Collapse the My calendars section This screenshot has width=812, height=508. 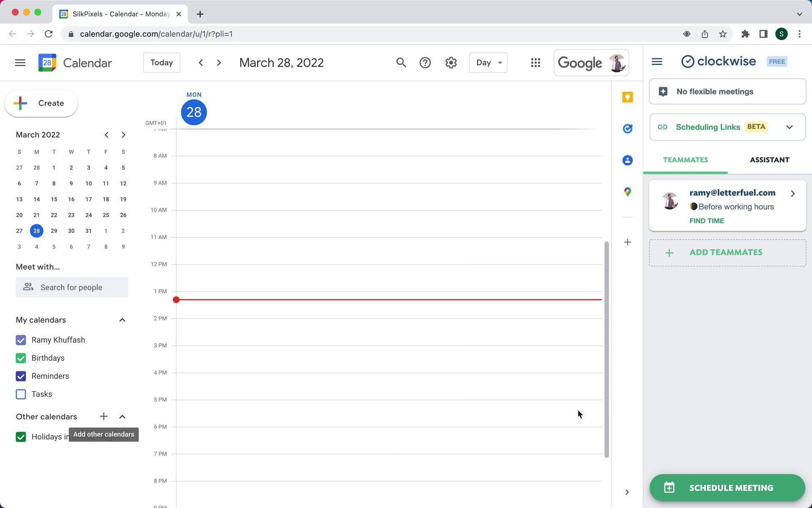(122, 320)
